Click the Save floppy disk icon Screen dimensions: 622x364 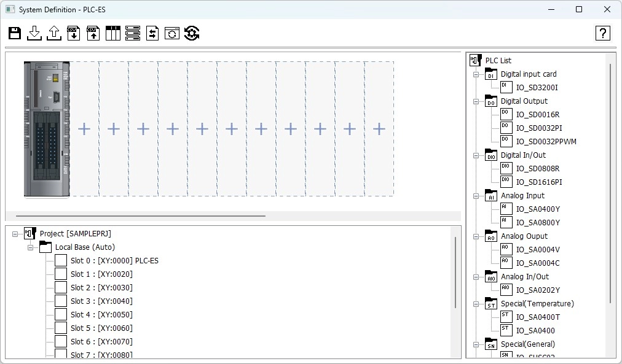click(x=15, y=33)
